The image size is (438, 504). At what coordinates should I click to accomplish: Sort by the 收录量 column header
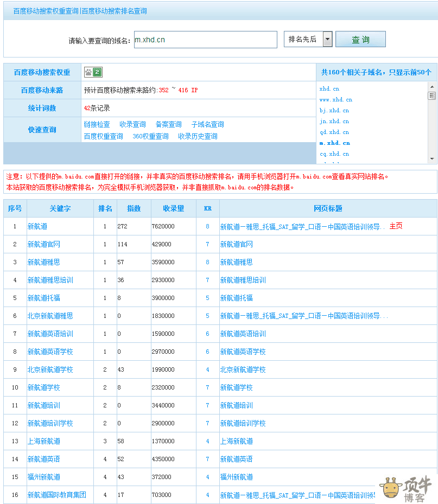click(174, 209)
